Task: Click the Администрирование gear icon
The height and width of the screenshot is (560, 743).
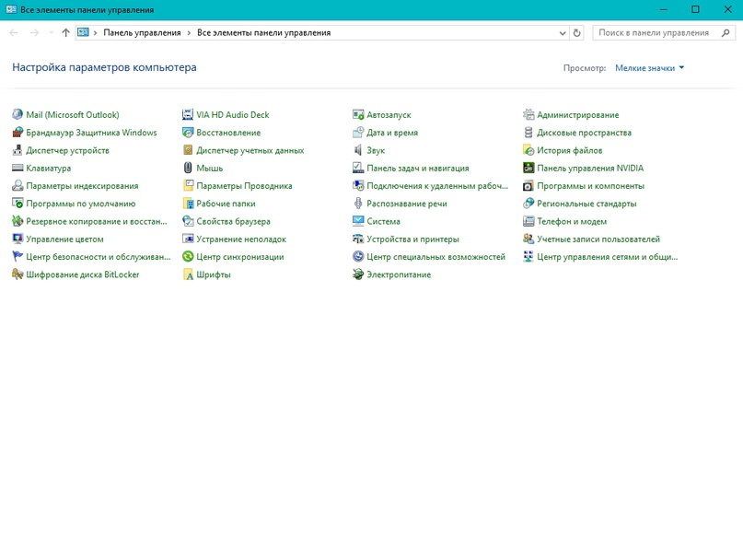Action: [x=528, y=114]
